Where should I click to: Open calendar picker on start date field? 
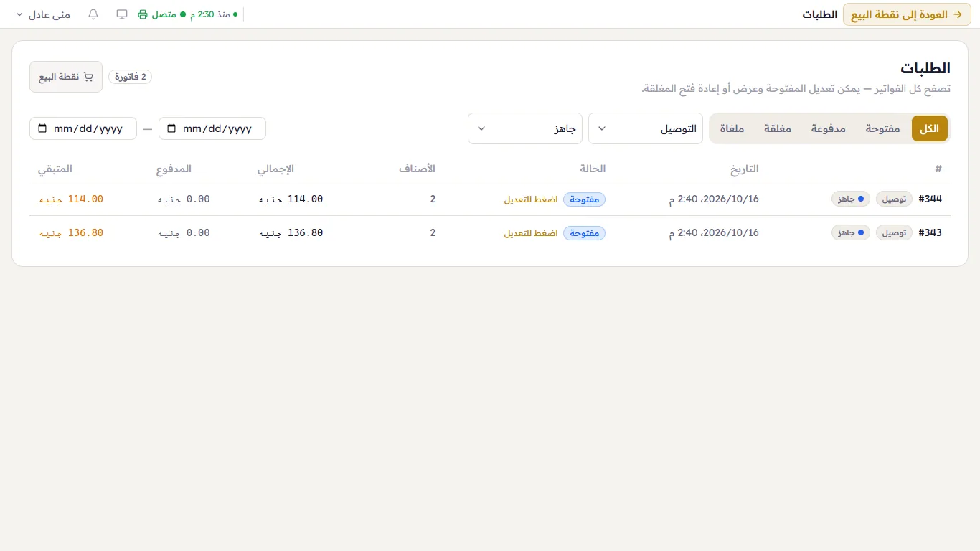[x=171, y=128]
